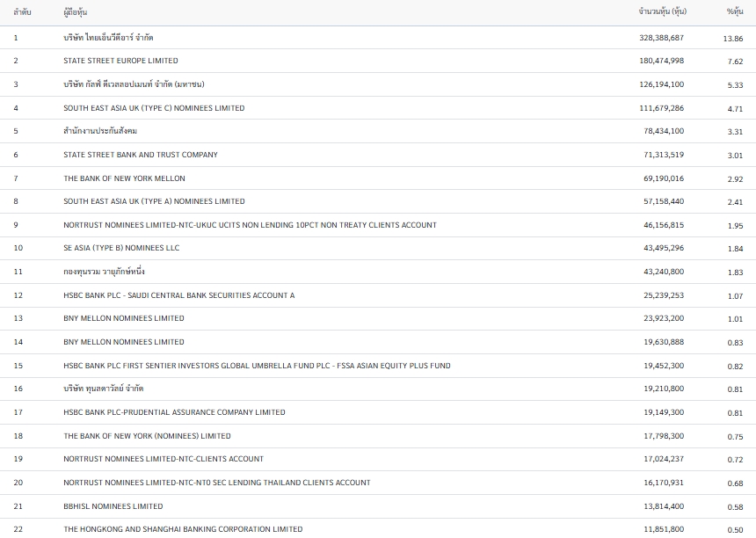The height and width of the screenshot is (538, 756).
Task: Select HONGKONG AND SHANGHAI BANKING CORPORATION row
Action: (x=378, y=528)
